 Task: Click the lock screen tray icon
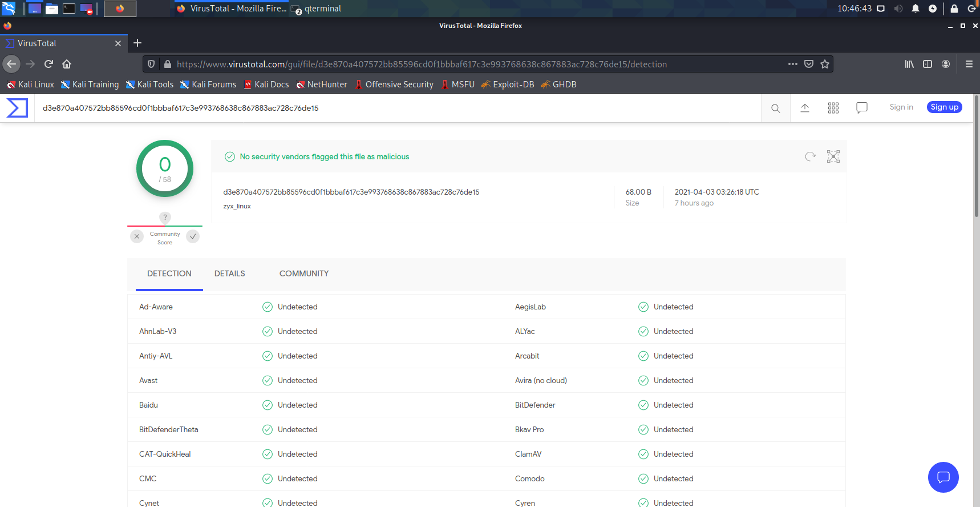point(954,9)
